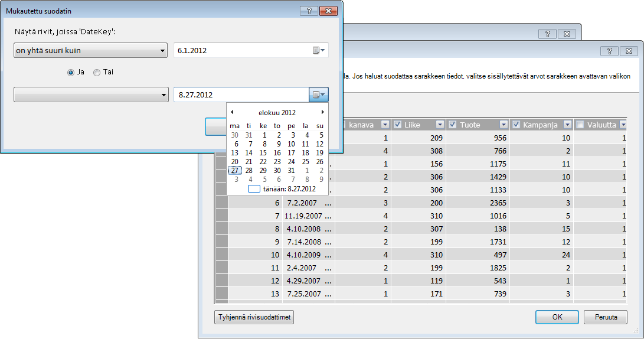The width and height of the screenshot is (644, 339).
Task: Click help button in Mukautettu suodatin dialog
Action: point(309,11)
